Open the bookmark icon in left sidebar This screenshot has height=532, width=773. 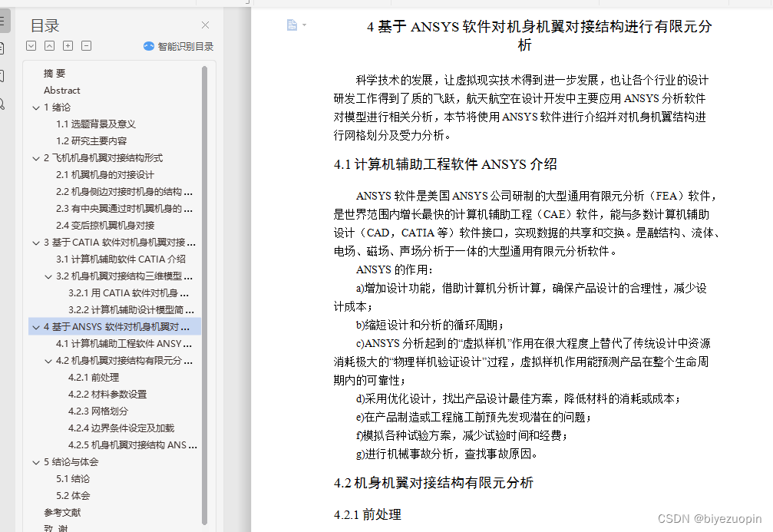[2, 76]
